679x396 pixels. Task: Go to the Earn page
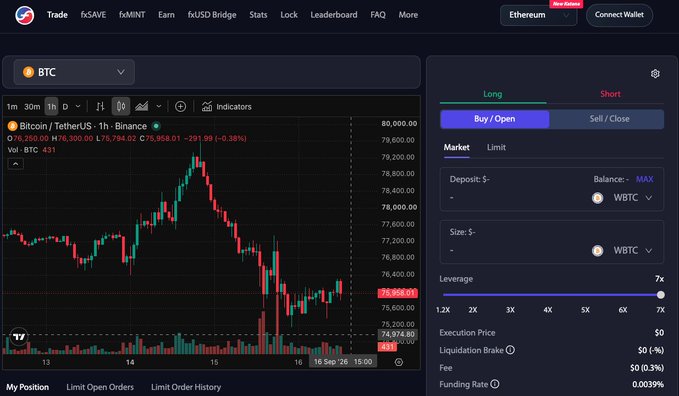tap(166, 15)
